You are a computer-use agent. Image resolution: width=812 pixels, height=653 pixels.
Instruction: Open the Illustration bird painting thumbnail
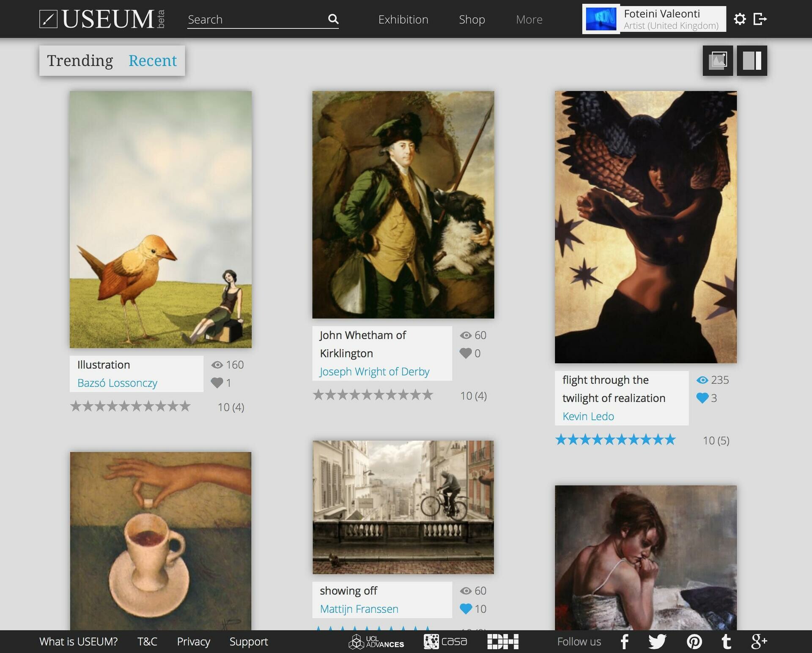pos(161,219)
